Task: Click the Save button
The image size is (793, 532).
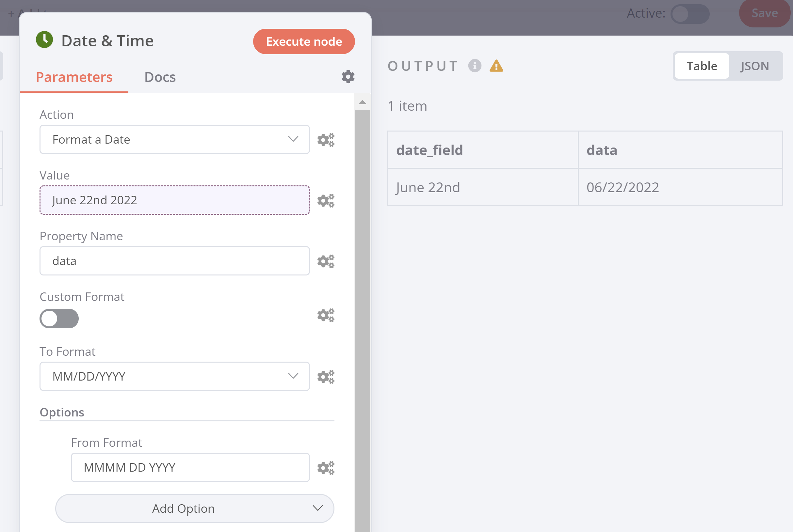Action: pyautogui.click(x=764, y=14)
